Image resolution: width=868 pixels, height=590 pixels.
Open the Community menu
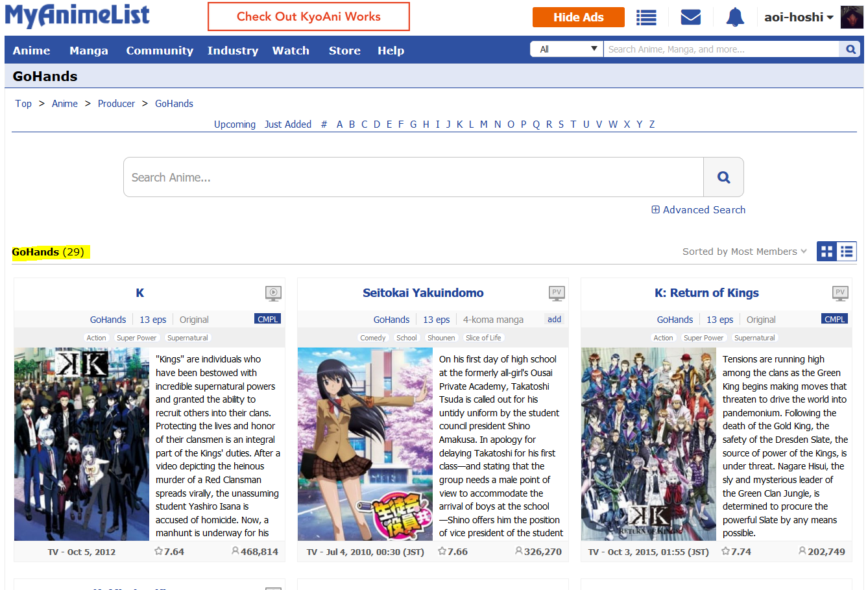(x=160, y=51)
